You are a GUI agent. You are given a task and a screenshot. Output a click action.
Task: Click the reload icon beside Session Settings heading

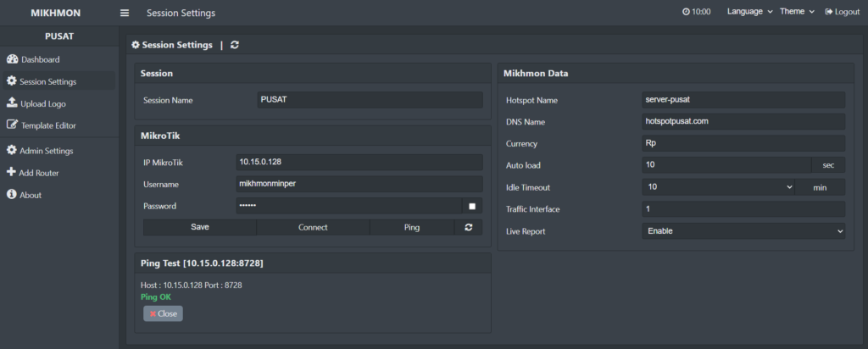coord(235,46)
